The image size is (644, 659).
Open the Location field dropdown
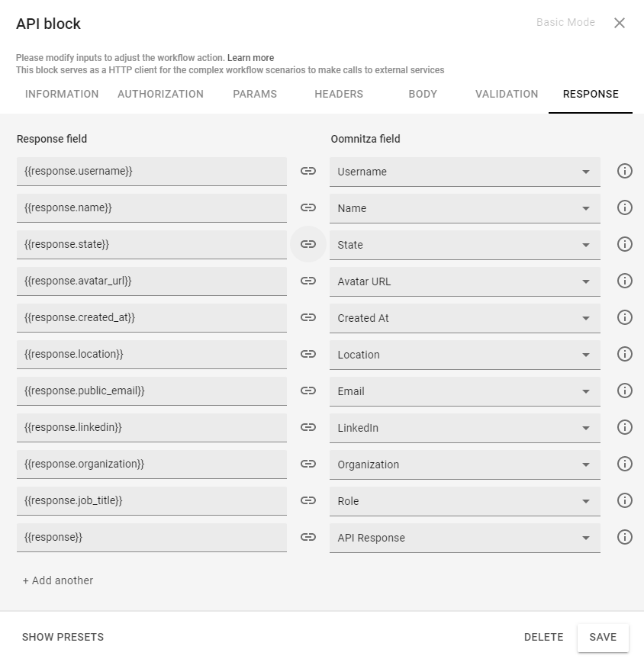coord(585,355)
